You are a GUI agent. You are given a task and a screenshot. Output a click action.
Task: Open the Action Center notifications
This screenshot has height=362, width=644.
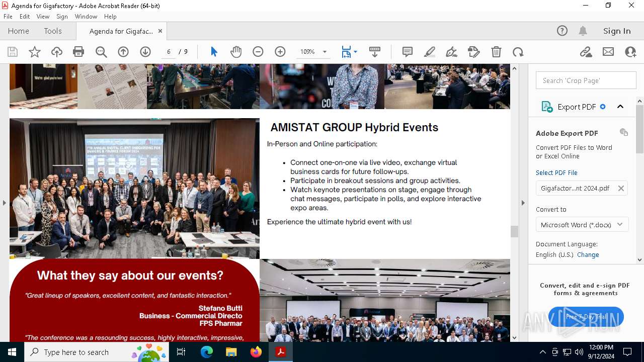coord(627,352)
